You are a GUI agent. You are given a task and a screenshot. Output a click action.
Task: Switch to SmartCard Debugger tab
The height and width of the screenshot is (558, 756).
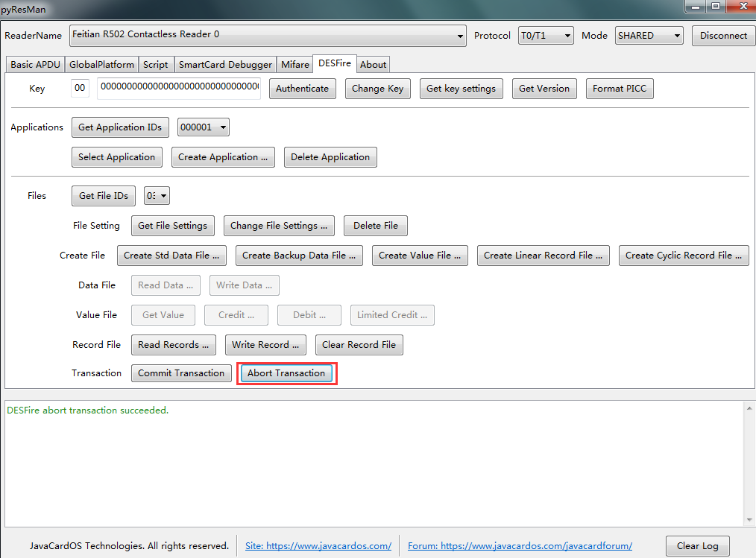tap(225, 65)
